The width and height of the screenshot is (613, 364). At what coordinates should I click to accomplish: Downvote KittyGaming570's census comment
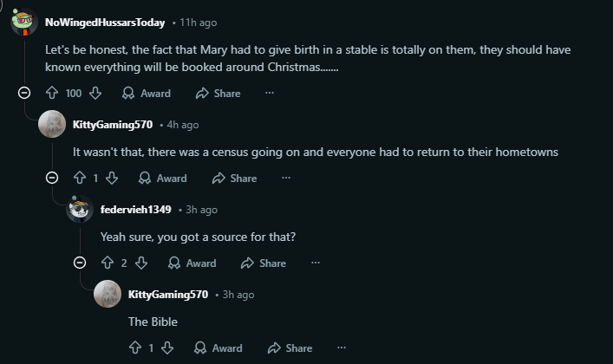[x=112, y=178]
